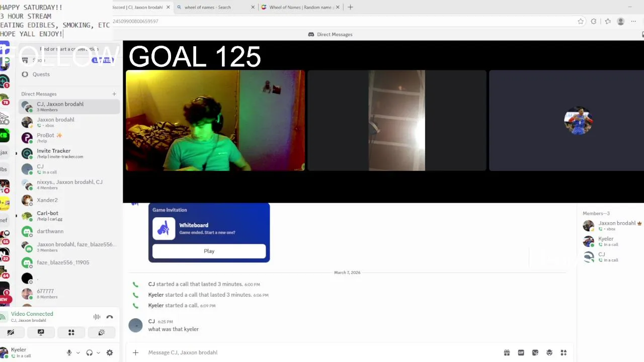This screenshot has width=644, height=362.
Task: Open the favorites list icon
Action: click(x=608, y=21)
